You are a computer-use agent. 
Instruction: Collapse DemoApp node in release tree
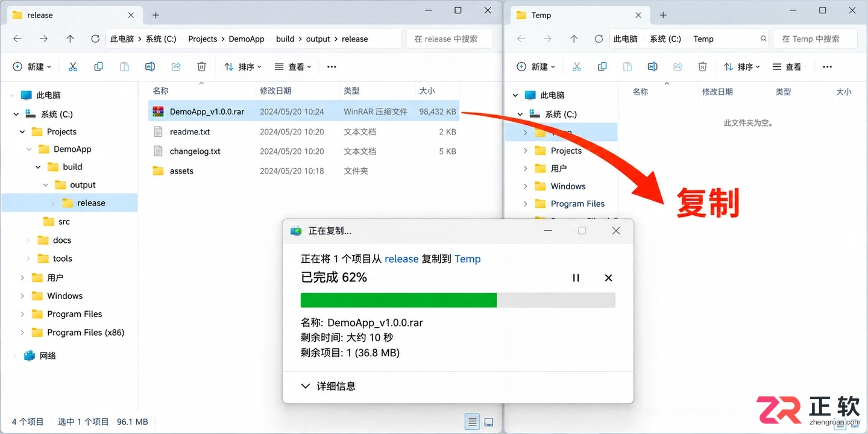pyautogui.click(x=29, y=149)
